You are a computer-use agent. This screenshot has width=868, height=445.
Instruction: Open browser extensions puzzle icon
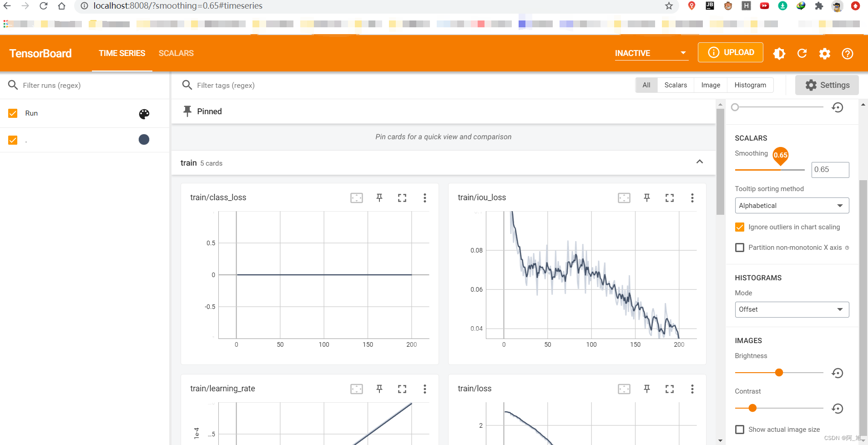819,6
